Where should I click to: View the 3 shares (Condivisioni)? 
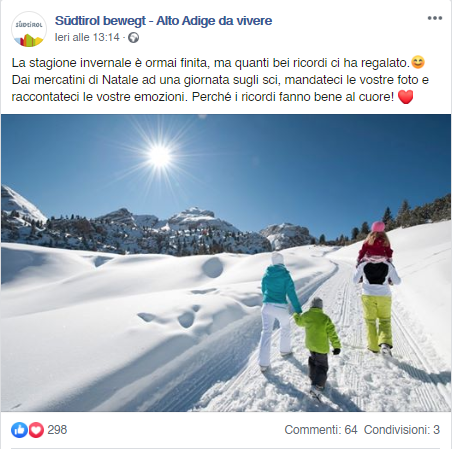pyautogui.click(x=402, y=430)
